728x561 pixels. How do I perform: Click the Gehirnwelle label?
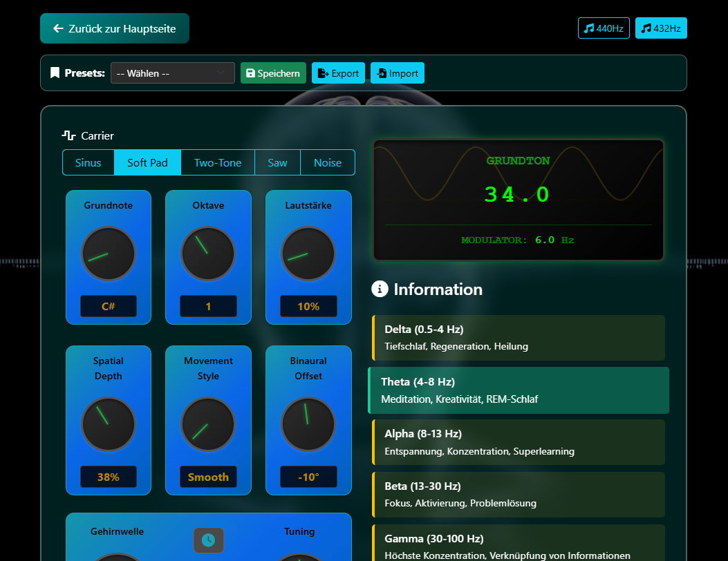click(x=117, y=531)
